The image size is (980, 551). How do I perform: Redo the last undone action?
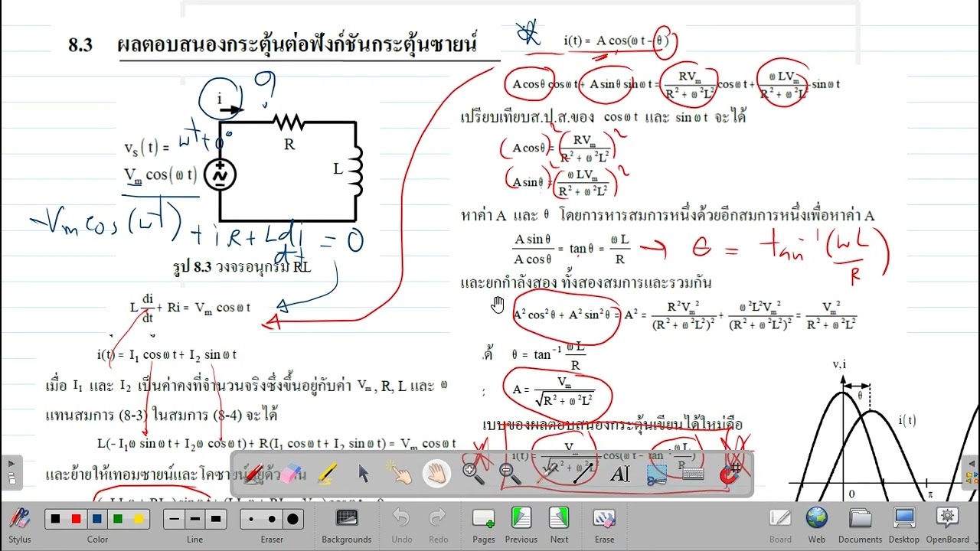coord(439,526)
